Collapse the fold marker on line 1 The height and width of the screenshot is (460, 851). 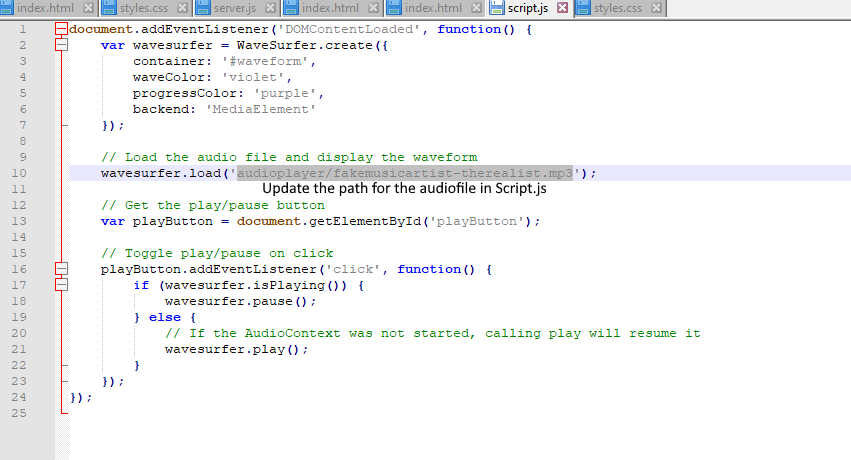[61, 29]
